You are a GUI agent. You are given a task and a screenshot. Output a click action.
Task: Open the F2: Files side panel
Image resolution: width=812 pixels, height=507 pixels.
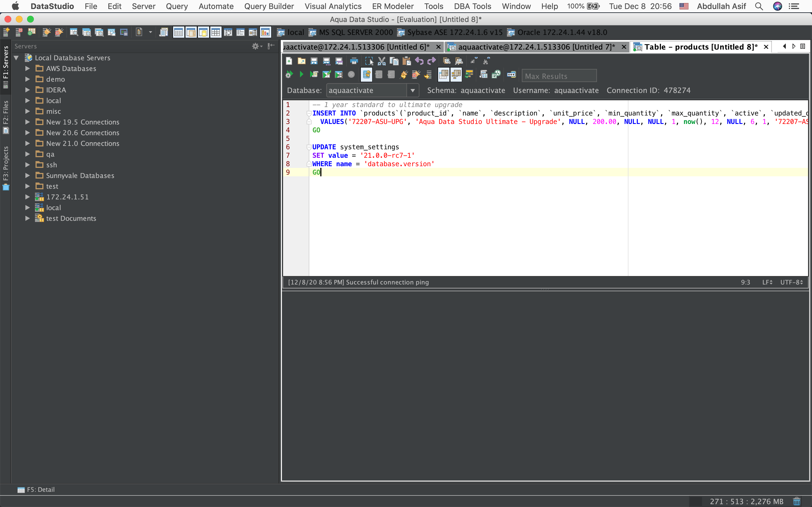point(5,116)
